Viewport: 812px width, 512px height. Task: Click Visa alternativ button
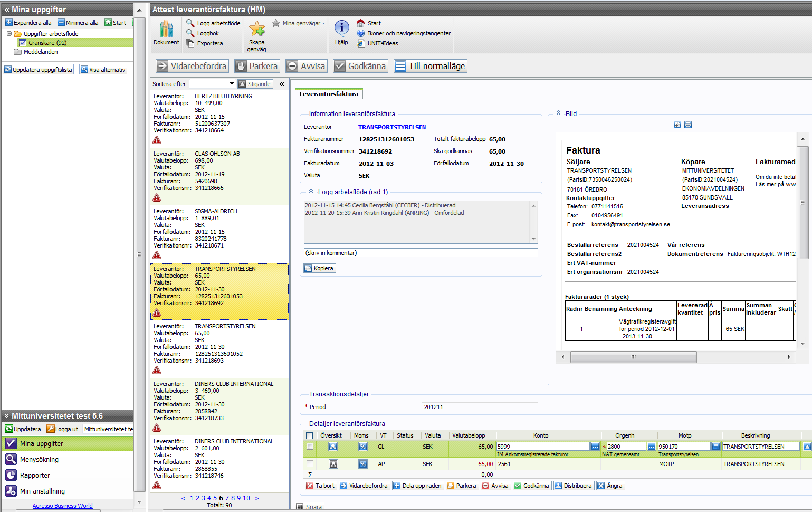tap(103, 70)
